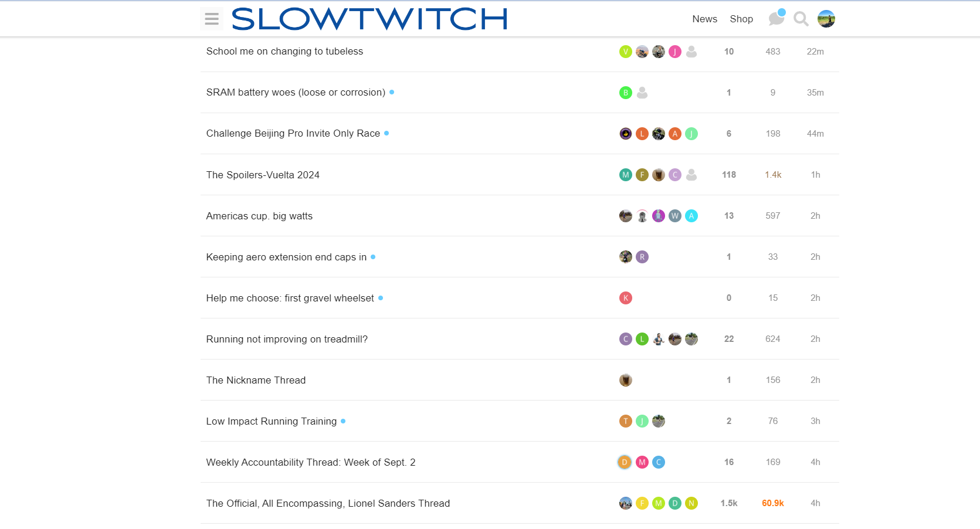The width and height of the screenshot is (980, 529).
Task: Open 'Running not improving on treadmill?' thread
Action: tap(287, 339)
